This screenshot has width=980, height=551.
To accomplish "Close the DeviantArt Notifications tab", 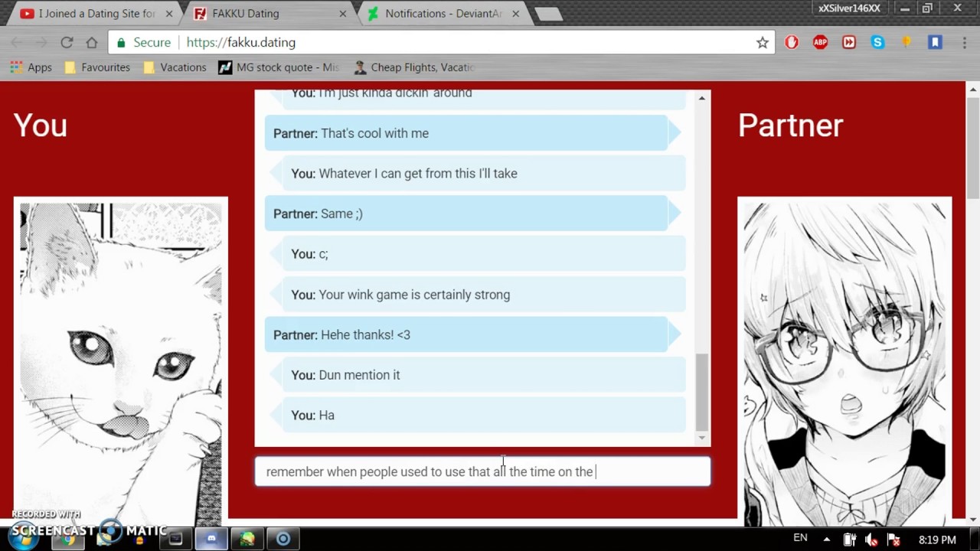I will [516, 14].
